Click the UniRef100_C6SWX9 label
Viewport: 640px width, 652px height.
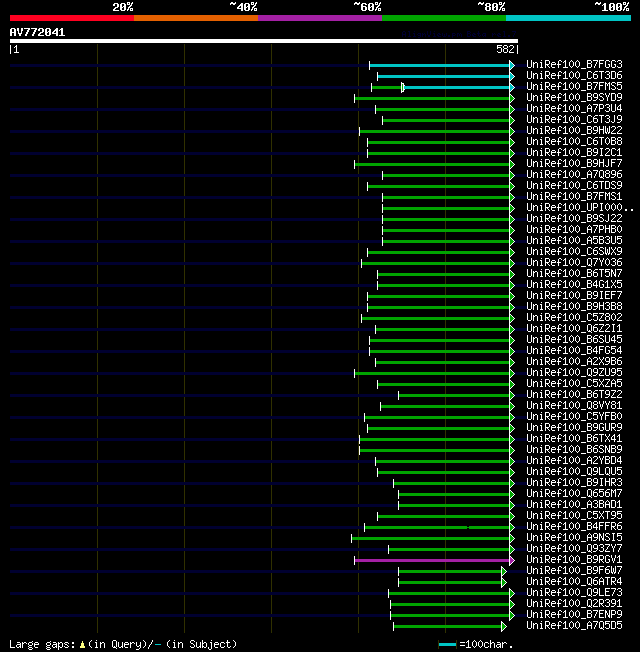coord(574,252)
